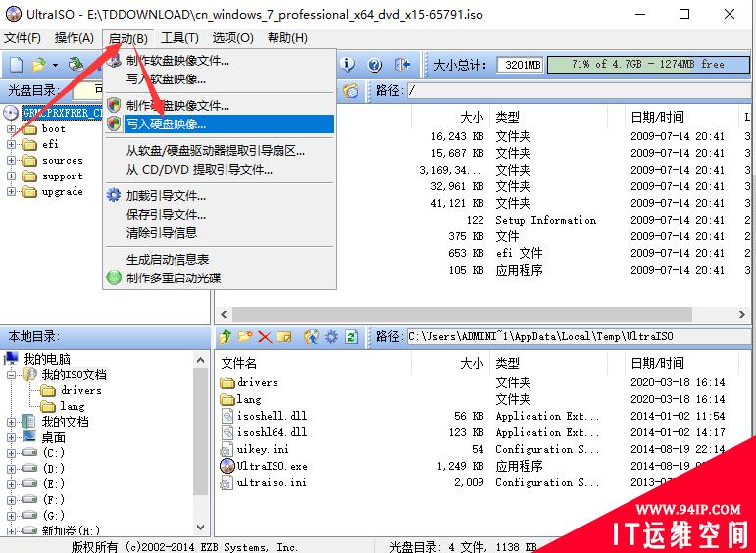Image resolution: width=756 pixels, height=553 pixels.
Task: Click the red X delete icon
Action: (x=265, y=336)
